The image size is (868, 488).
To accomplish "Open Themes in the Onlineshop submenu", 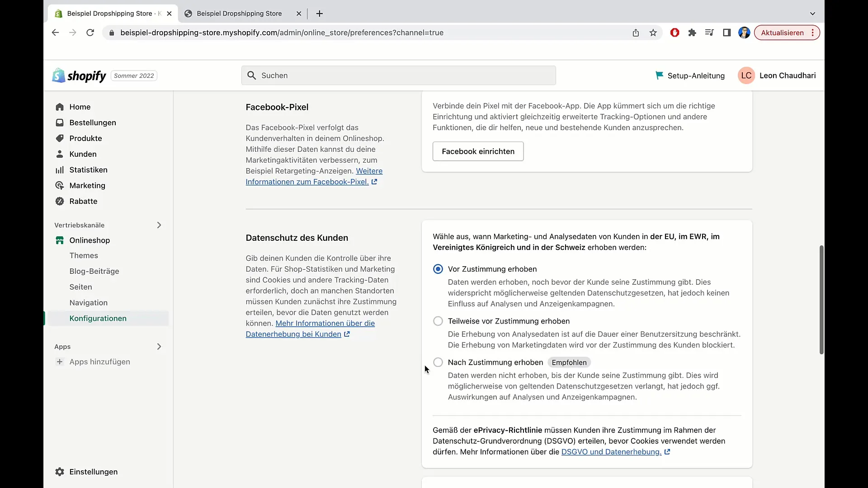I will 84,256.
